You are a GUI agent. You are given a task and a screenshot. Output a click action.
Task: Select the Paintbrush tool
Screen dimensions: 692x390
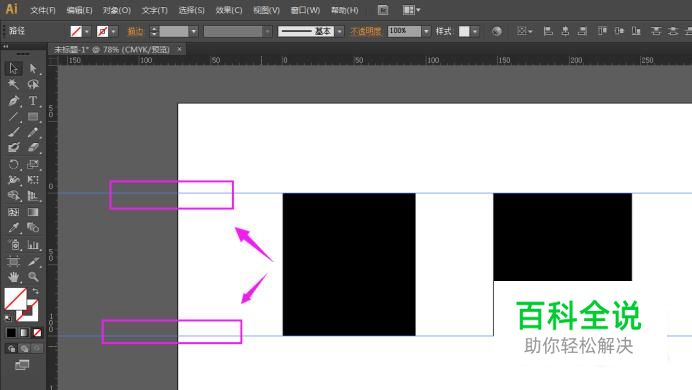point(13,132)
